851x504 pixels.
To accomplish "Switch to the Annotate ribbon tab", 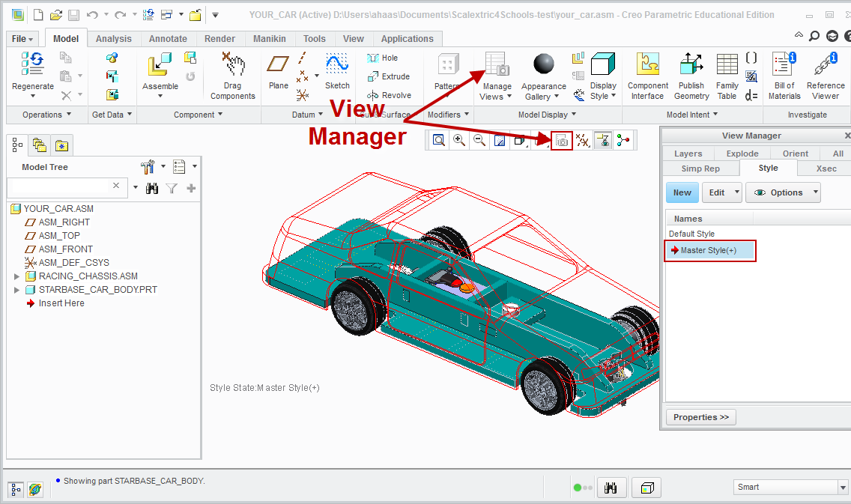I will tap(168, 38).
